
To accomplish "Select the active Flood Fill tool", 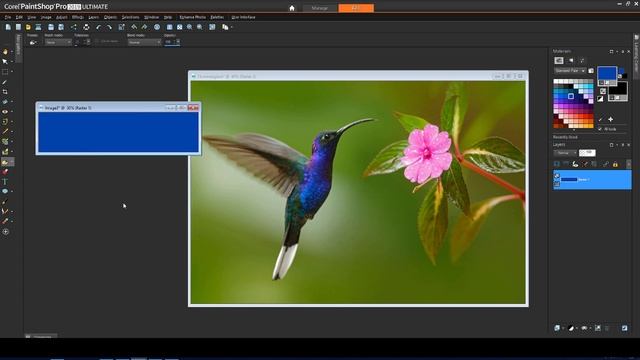I will click(5, 162).
